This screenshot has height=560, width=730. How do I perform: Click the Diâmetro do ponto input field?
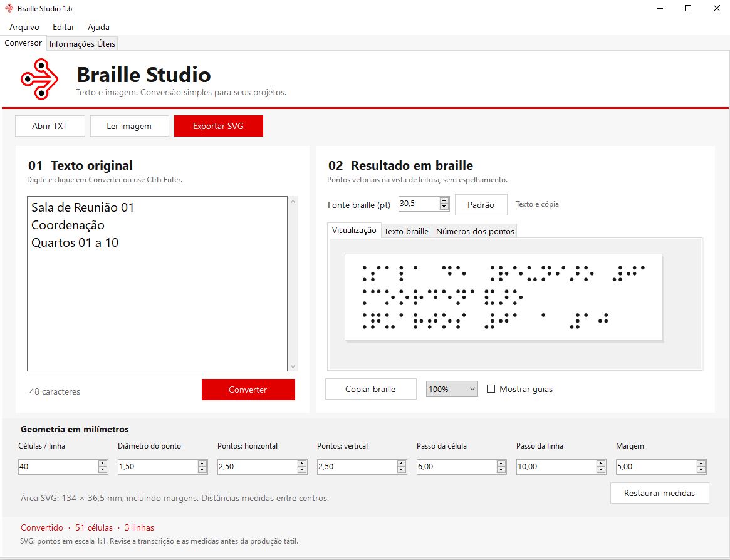coord(158,467)
